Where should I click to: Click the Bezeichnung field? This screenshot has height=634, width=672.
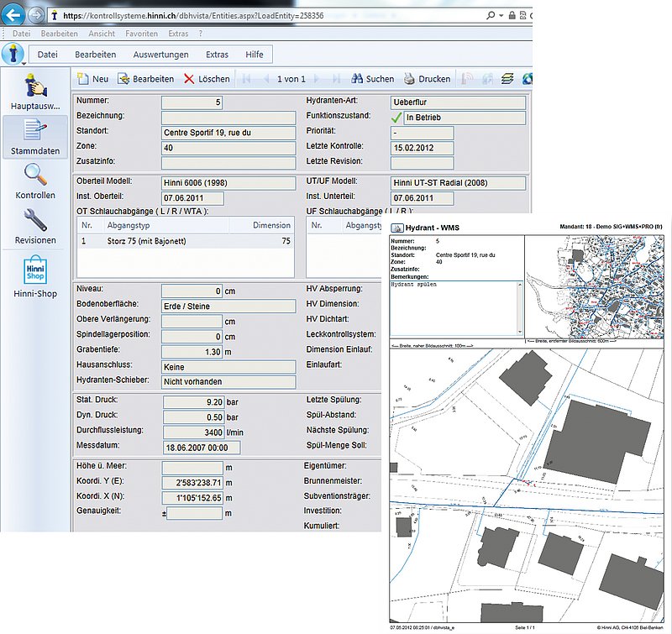click(x=228, y=118)
